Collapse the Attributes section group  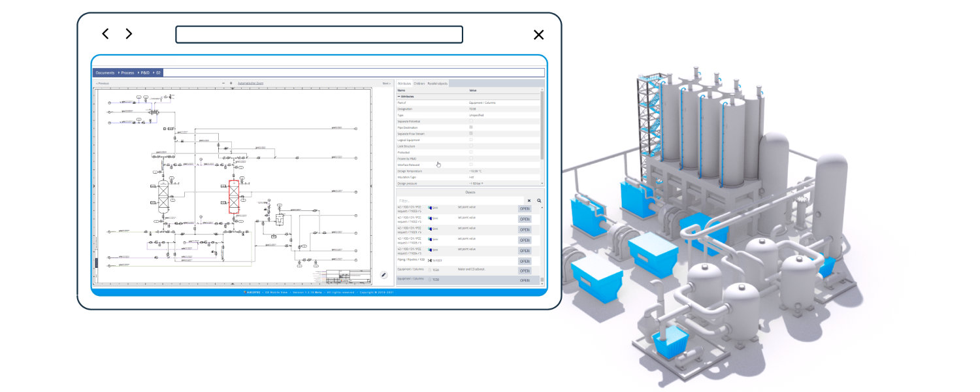399,96
